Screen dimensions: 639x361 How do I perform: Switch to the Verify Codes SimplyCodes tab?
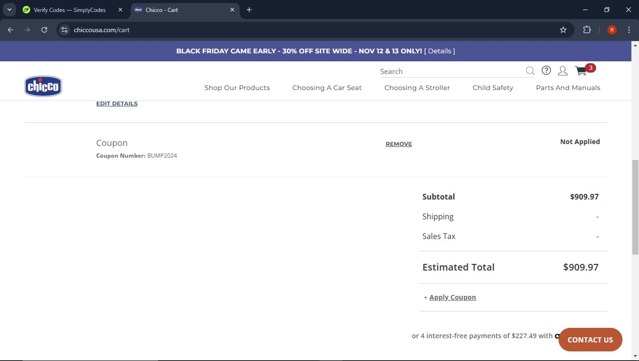(69, 10)
